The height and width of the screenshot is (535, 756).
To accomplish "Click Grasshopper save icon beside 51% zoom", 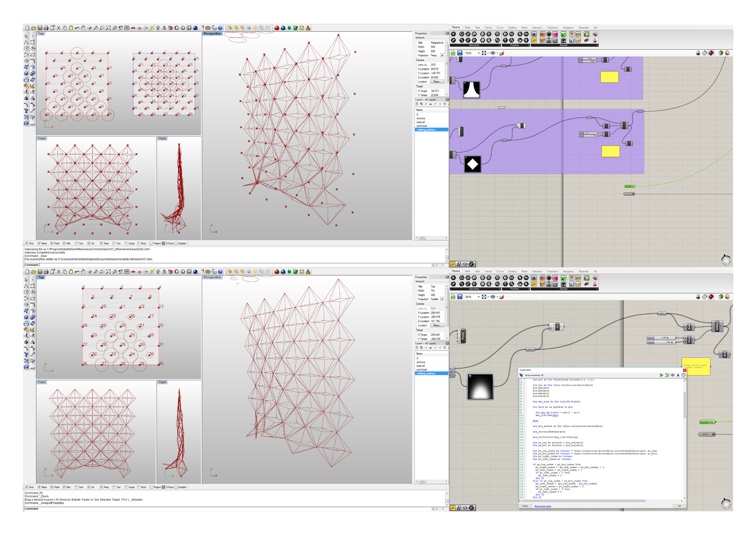I will pyautogui.click(x=460, y=53).
